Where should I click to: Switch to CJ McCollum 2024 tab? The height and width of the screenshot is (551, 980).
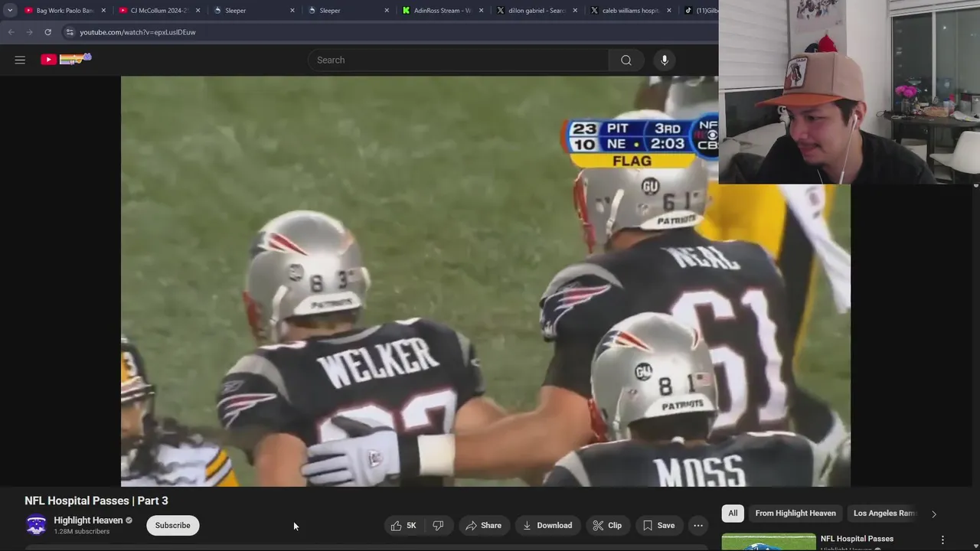coord(160,11)
